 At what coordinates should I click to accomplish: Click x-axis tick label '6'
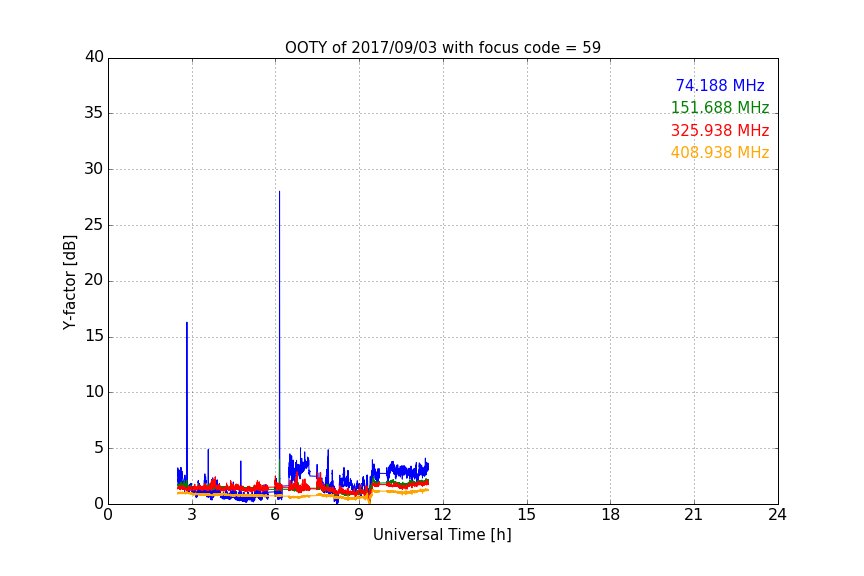276,515
